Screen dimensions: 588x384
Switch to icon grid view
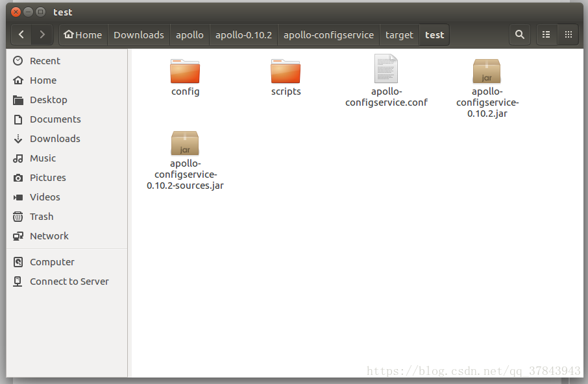coord(568,35)
